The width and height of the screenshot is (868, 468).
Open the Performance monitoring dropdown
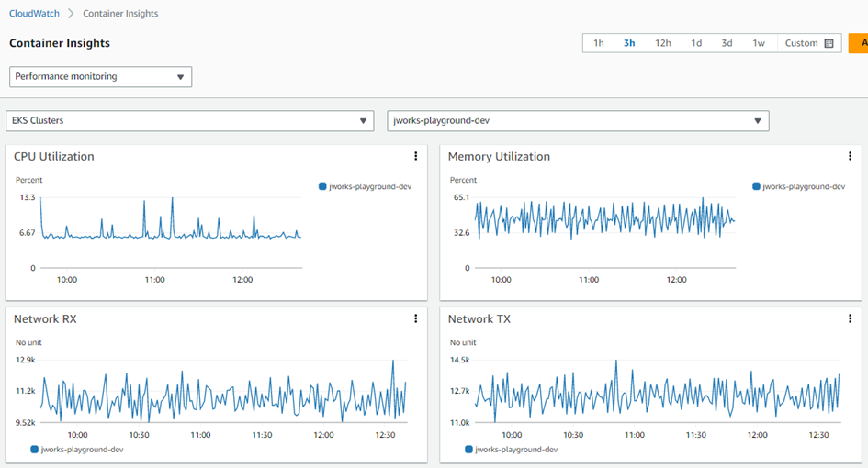(x=101, y=76)
